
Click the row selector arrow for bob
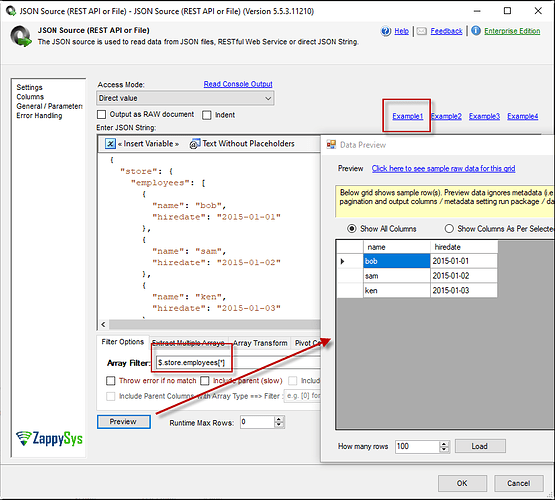coord(342,261)
